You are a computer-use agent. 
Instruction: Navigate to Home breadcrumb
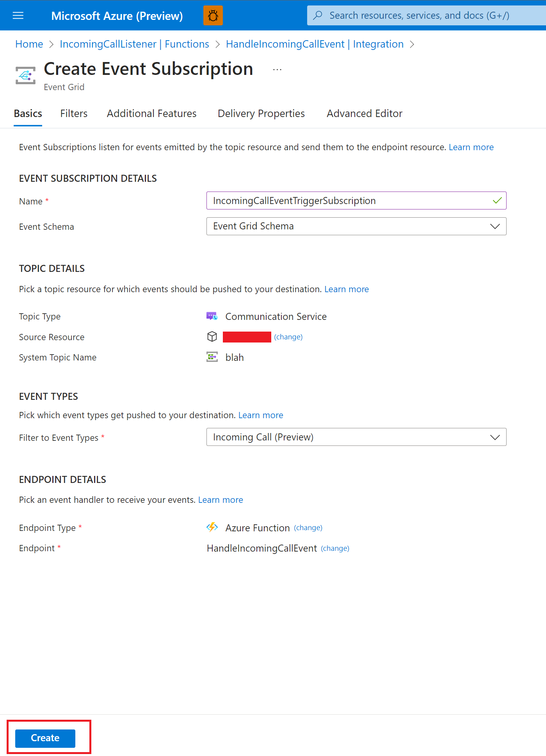click(29, 44)
